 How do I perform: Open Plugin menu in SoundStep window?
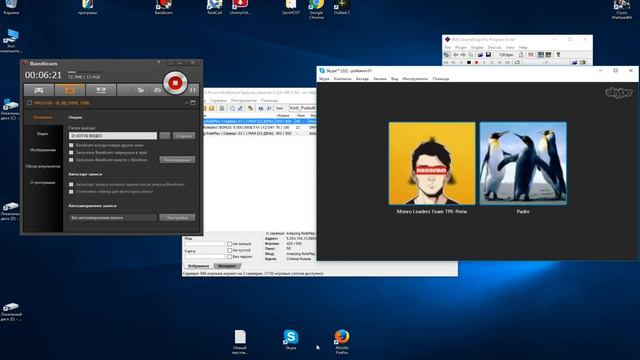coord(461,48)
